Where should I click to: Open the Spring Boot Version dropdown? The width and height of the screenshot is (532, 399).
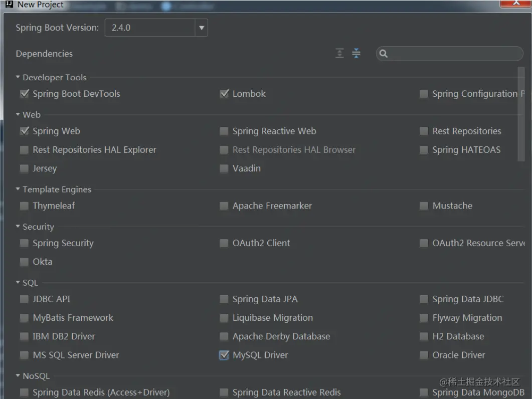click(x=202, y=28)
